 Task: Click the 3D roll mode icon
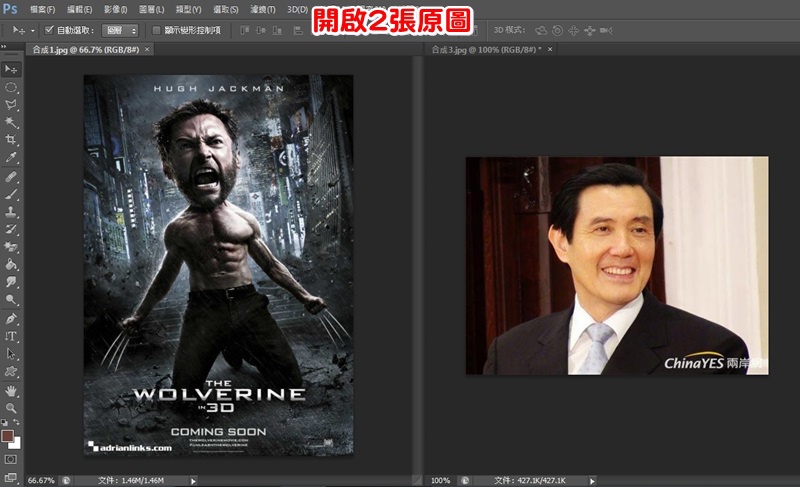pos(557,31)
